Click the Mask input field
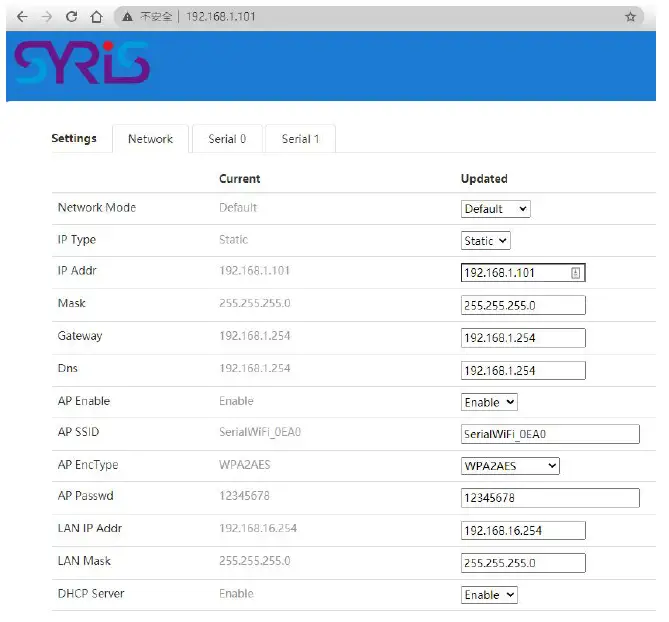 pos(523,305)
